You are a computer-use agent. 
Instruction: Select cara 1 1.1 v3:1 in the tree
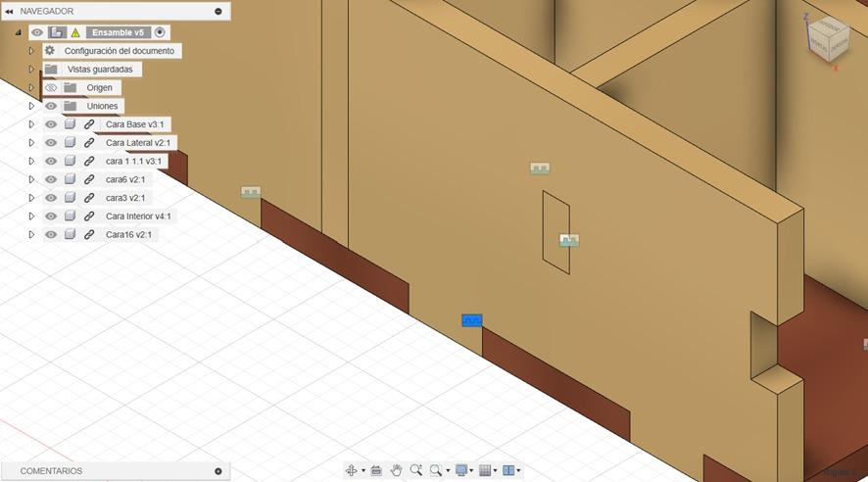click(x=133, y=161)
